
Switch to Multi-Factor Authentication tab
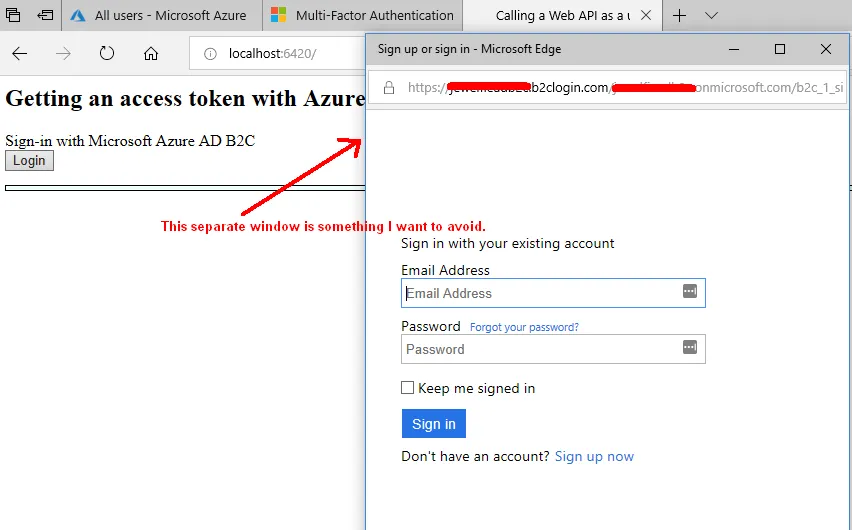362,15
